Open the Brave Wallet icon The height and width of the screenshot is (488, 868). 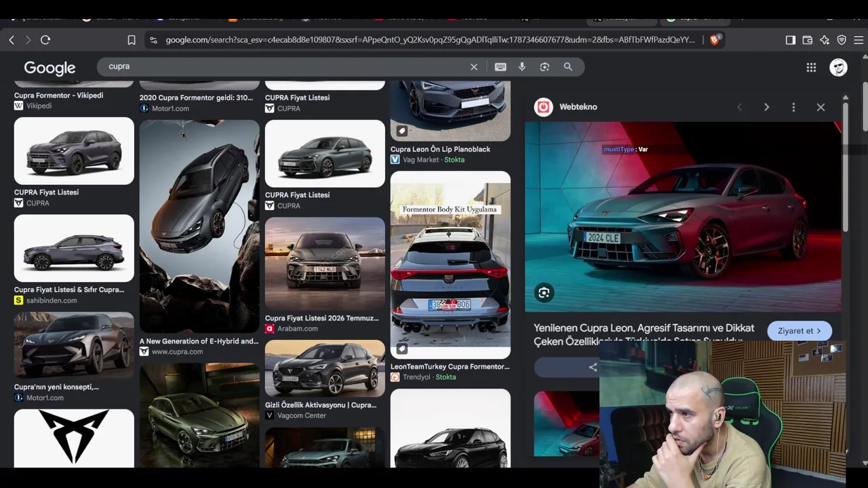click(x=808, y=40)
